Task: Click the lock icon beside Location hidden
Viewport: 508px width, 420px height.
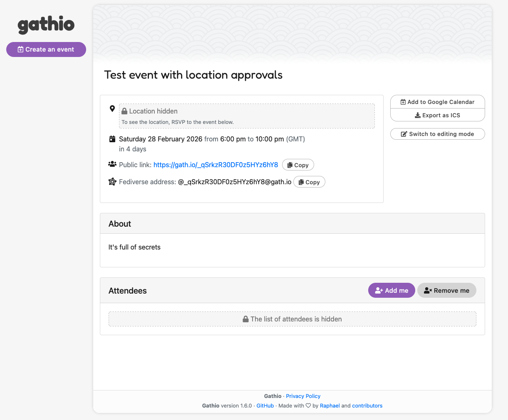Action: [x=124, y=111]
